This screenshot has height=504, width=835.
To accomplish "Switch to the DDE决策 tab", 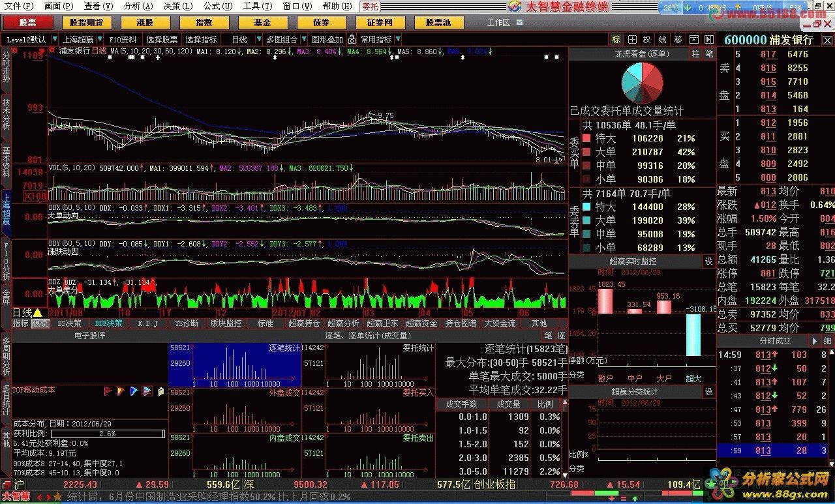I will click(x=108, y=323).
